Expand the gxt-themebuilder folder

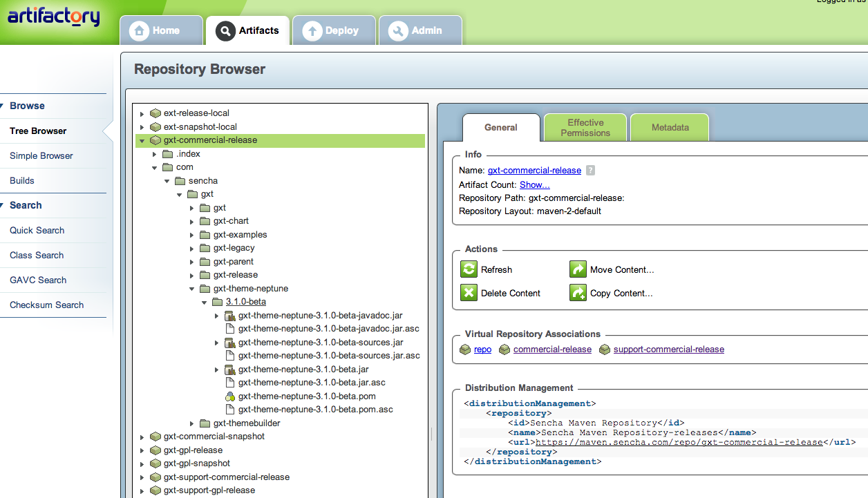pos(192,423)
